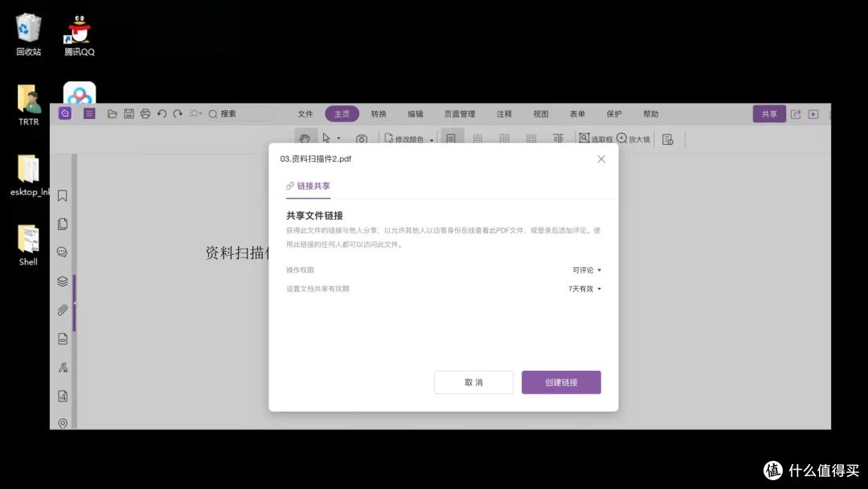
Task: Open the form fields sidebar panel
Action: tap(63, 339)
